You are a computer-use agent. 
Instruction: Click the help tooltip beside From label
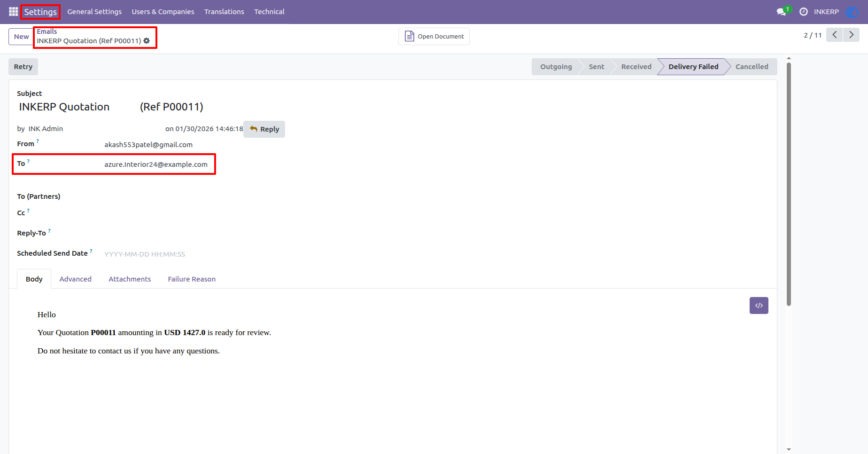tap(38, 141)
